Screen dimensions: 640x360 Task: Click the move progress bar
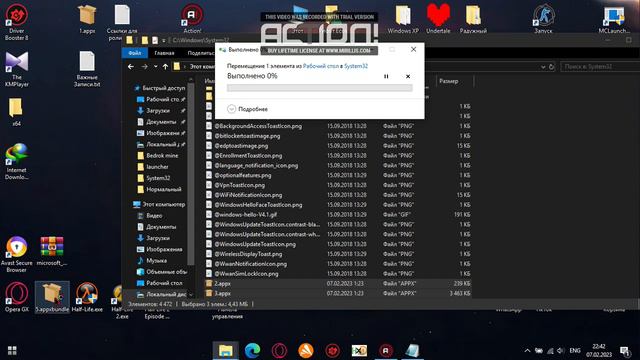[x=320, y=88]
